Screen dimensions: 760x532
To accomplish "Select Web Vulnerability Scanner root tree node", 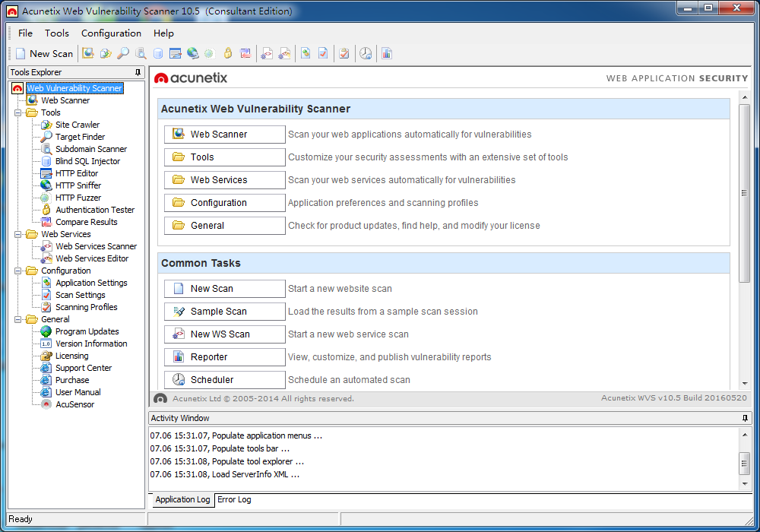I will tap(74, 88).
